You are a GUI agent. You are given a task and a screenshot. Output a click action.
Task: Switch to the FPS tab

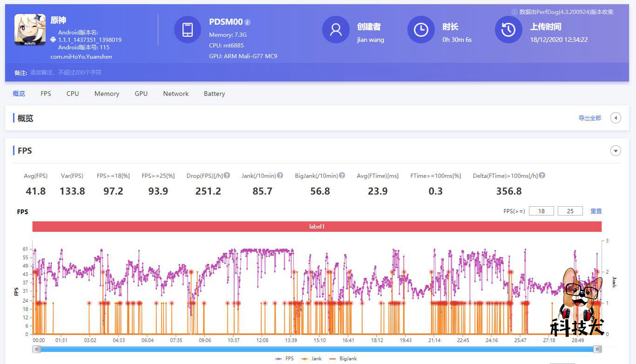coord(46,94)
